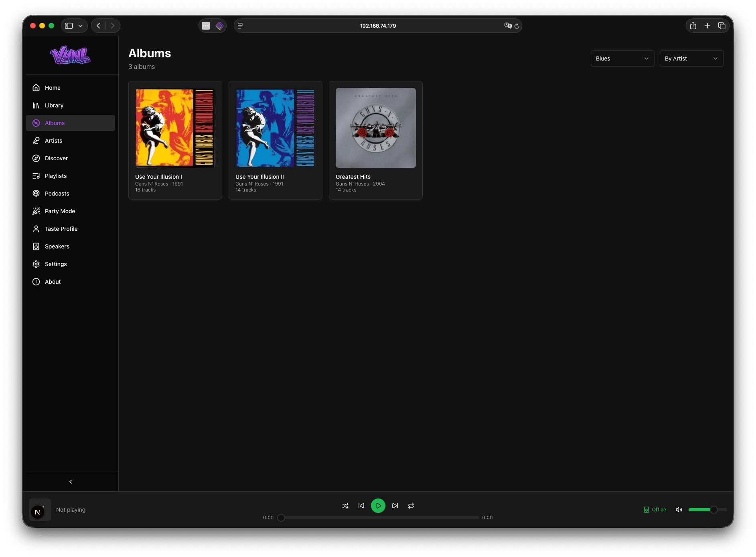Collapse the sidebar with chevron
Image resolution: width=756 pixels, height=557 pixels.
point(71,482)
